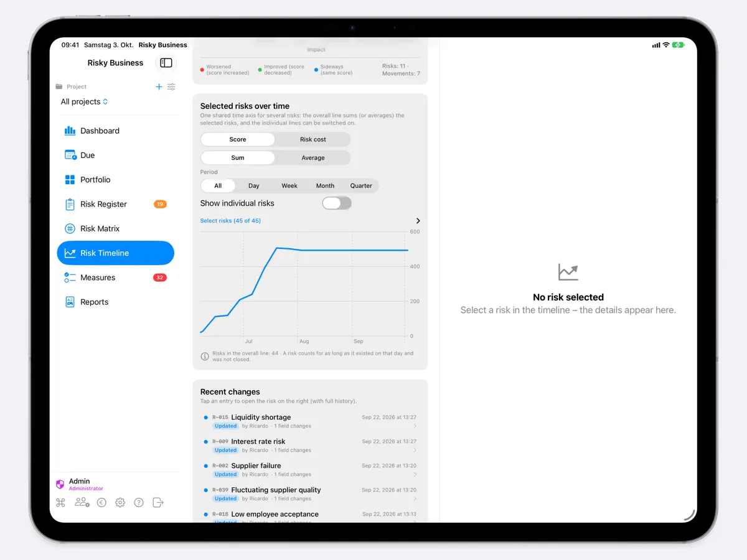
Task: Open Measures page
Action: (x=115, y=278)
